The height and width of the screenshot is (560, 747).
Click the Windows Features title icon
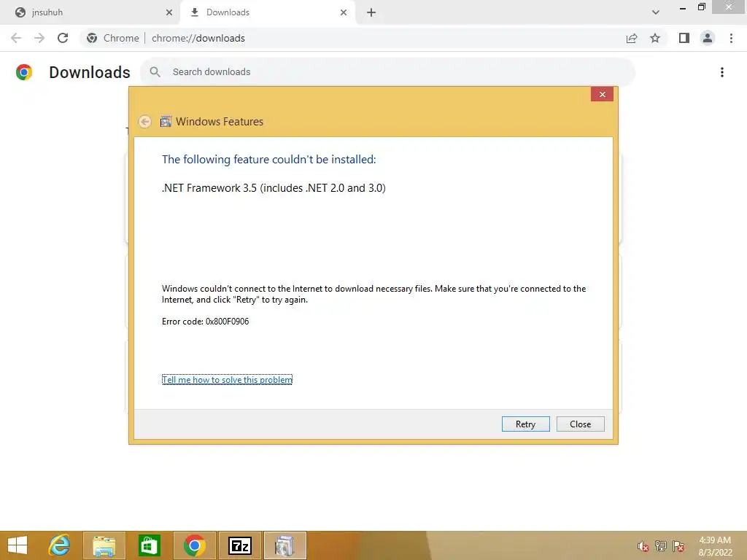(x=166, y=122)
